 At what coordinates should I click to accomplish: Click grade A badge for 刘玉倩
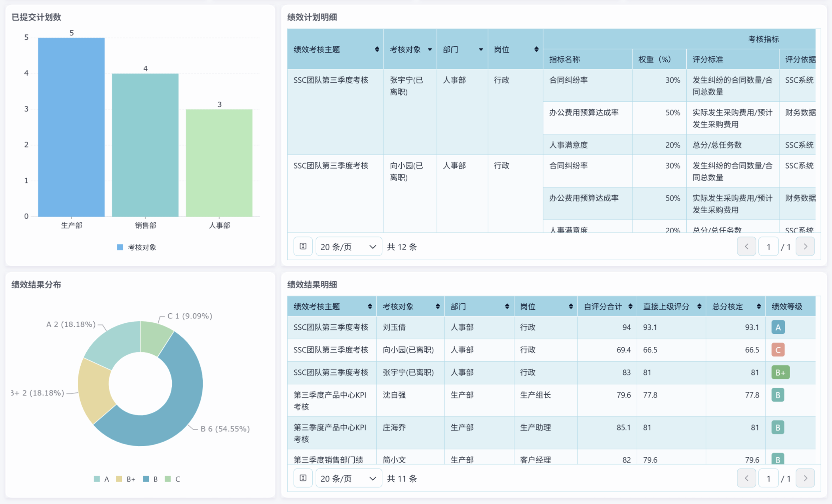[778, 327]
